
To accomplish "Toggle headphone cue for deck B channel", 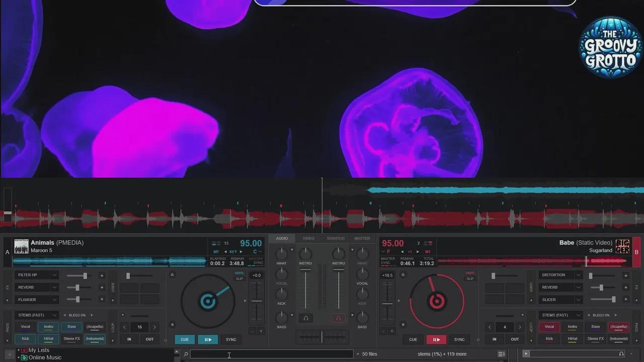I will [339, 318].
